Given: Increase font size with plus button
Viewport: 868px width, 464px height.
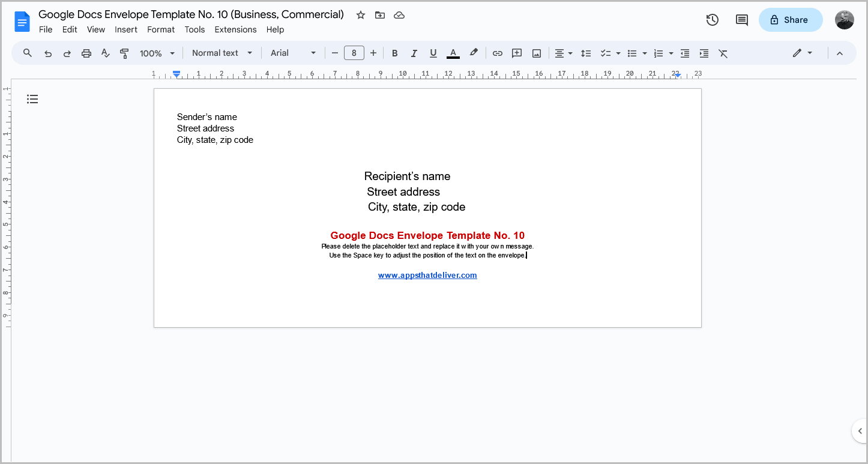Looking at the screenshot, I should point(373,53).
